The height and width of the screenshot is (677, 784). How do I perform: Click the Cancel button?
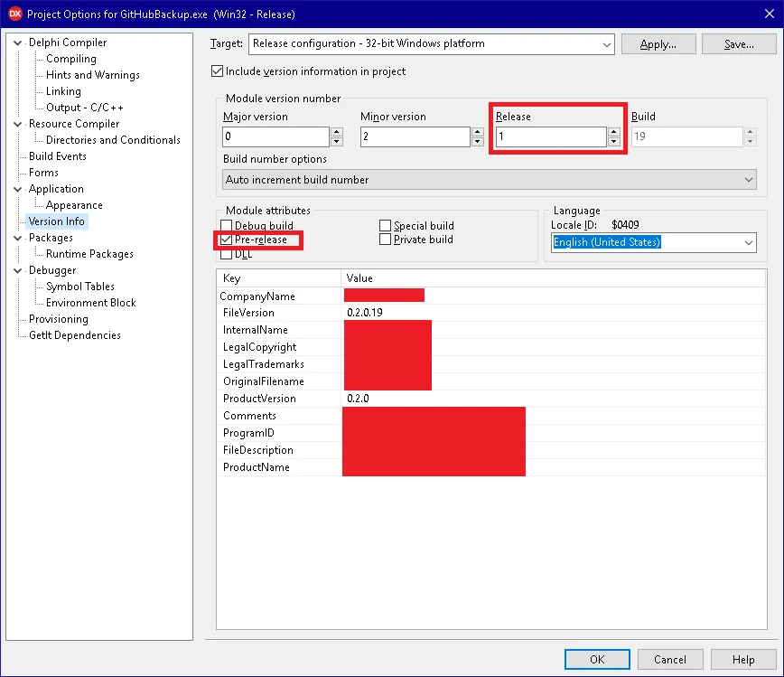pos(670,660)
